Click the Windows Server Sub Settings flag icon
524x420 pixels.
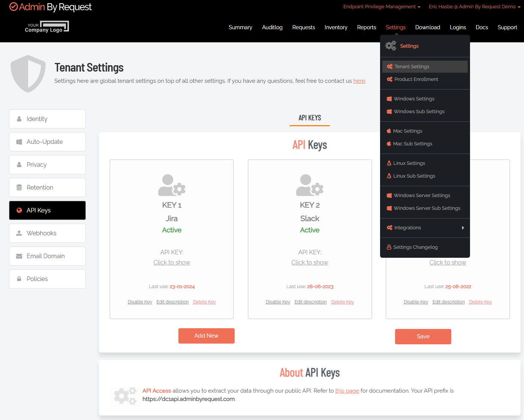coord(389,208)
